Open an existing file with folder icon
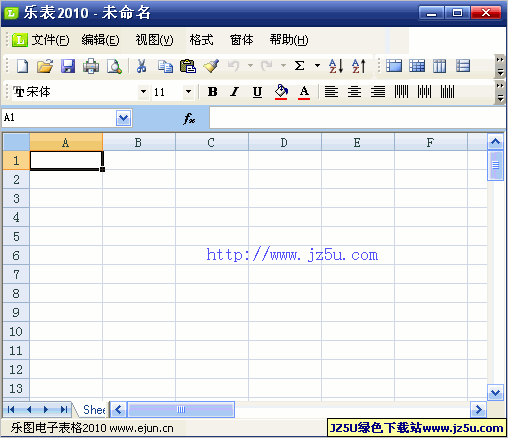 click(45, 66)
